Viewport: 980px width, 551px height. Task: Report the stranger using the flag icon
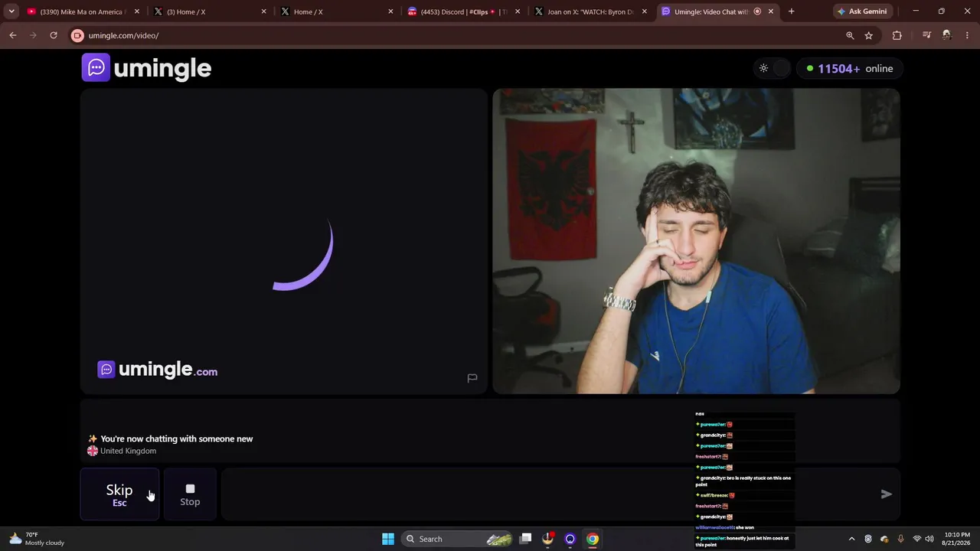[x=472, y=378]
